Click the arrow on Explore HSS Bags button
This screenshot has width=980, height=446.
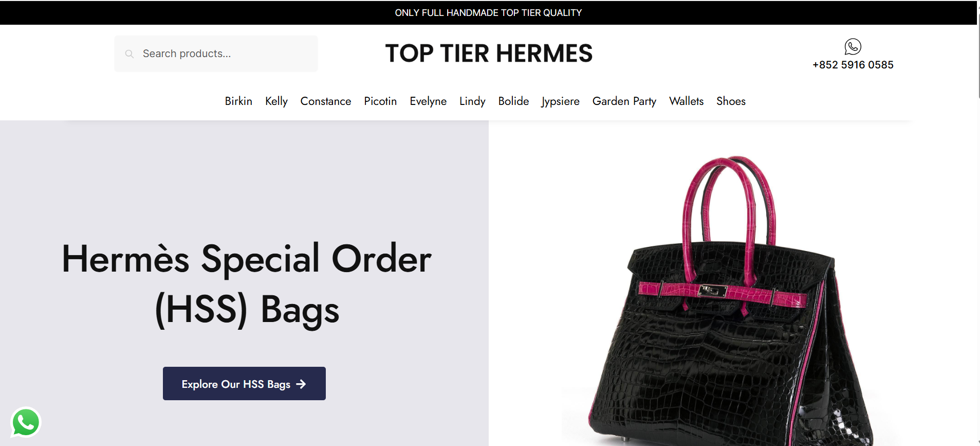301,384
